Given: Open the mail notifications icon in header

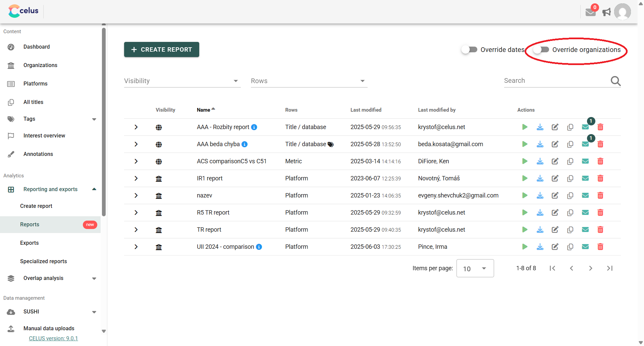Looking at the screenshot, I should 591,12.
